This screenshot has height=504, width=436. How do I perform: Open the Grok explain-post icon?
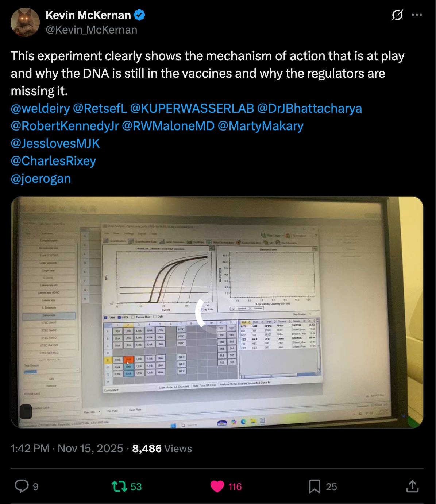click(397, 15)
